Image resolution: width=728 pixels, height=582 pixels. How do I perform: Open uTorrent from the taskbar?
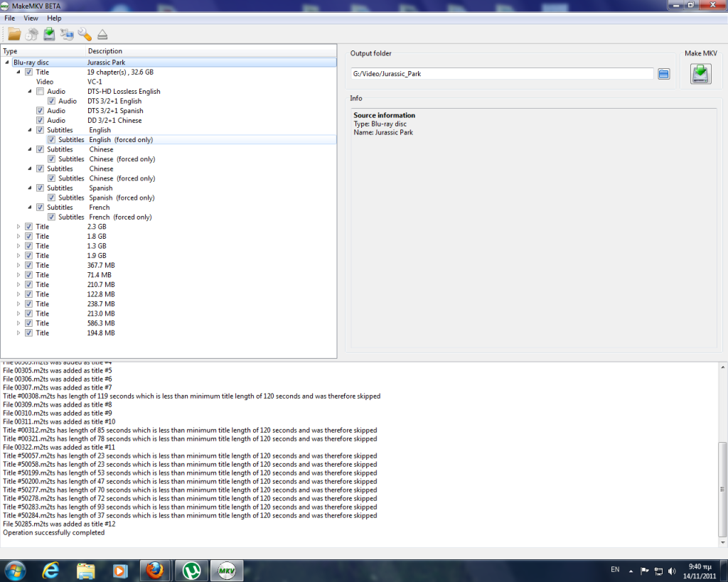(x=191, y=570)
